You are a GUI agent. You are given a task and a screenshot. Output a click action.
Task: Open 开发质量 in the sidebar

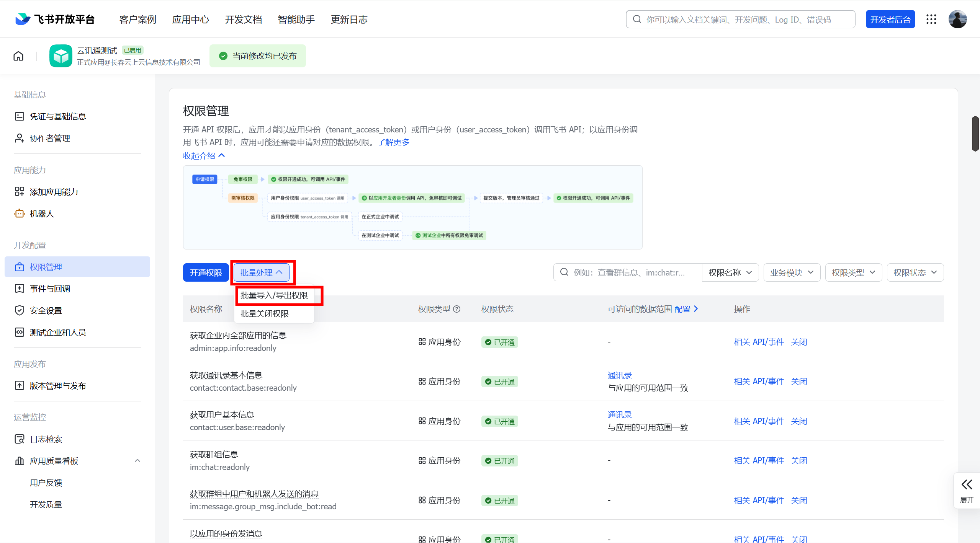click(x=46, y=504)
